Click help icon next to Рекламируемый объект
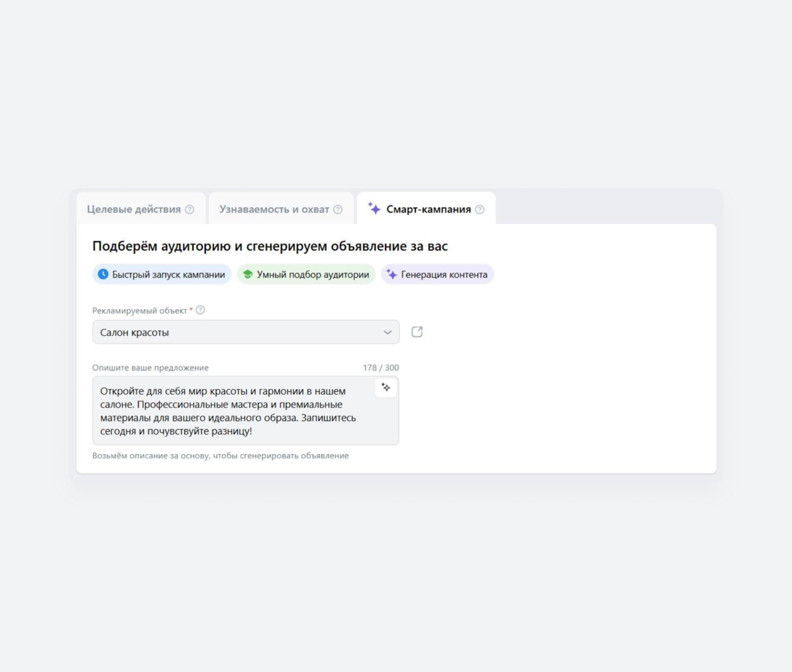The image size is (792, 672). point(200,310)
